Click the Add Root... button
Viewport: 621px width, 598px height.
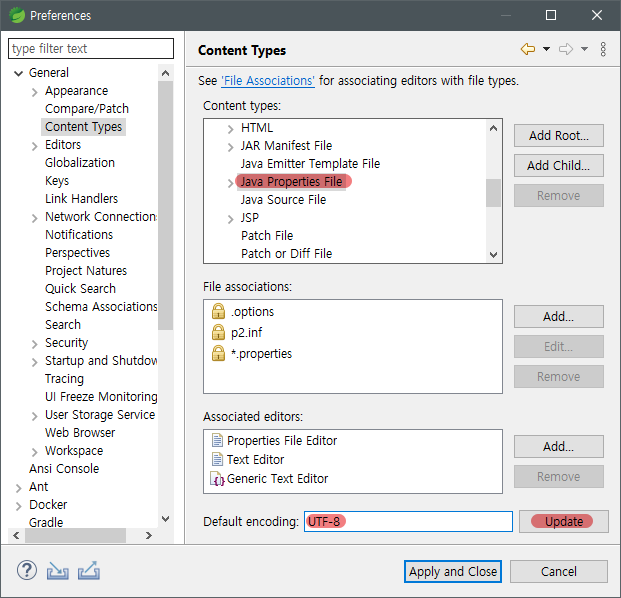(x=558, y=135)
